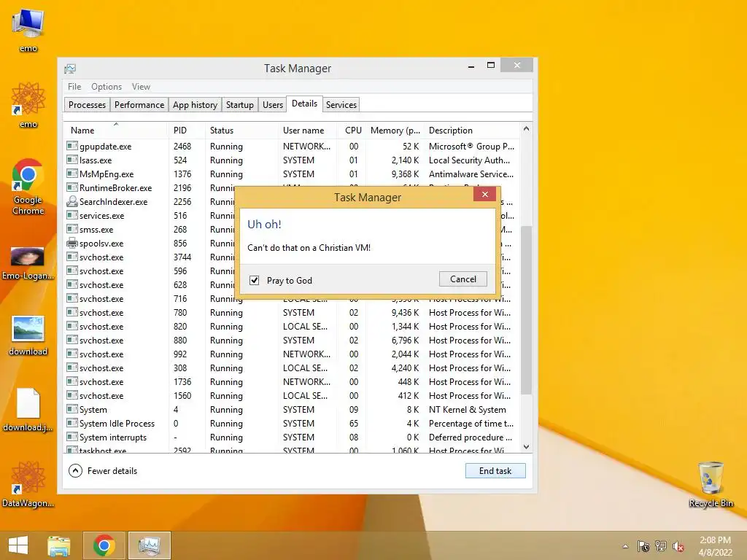Sort by the Description column header

(472, 130)
